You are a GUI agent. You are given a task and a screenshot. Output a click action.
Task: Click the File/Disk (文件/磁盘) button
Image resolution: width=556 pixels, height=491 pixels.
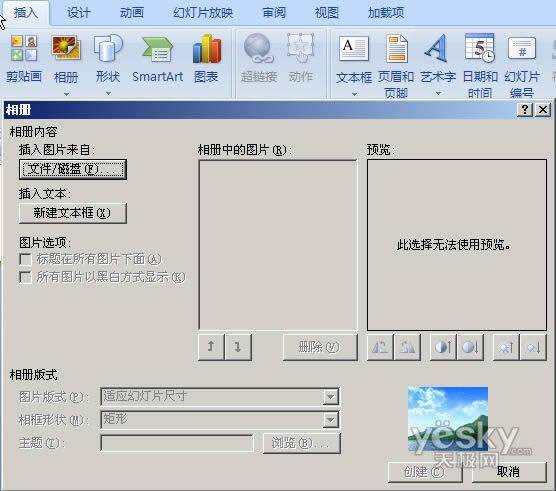tap(73, 169)
